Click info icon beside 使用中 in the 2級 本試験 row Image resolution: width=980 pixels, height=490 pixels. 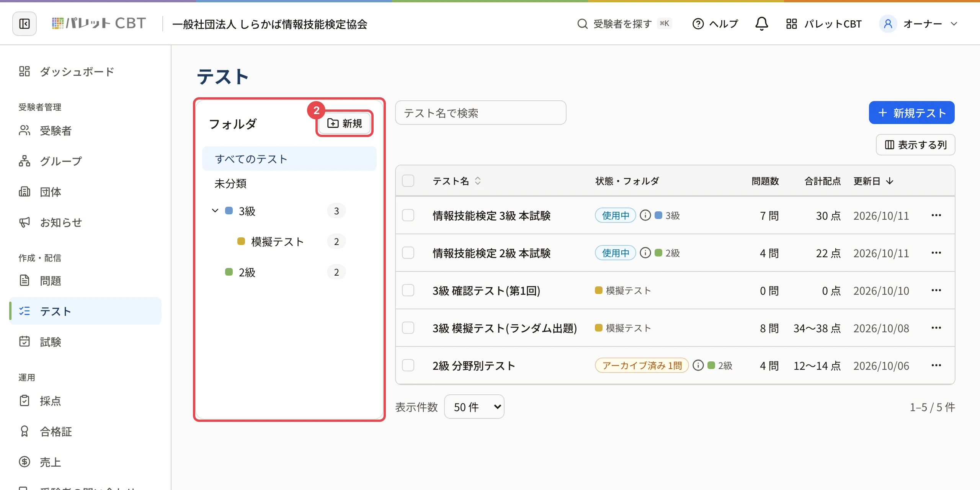[645, 253]
